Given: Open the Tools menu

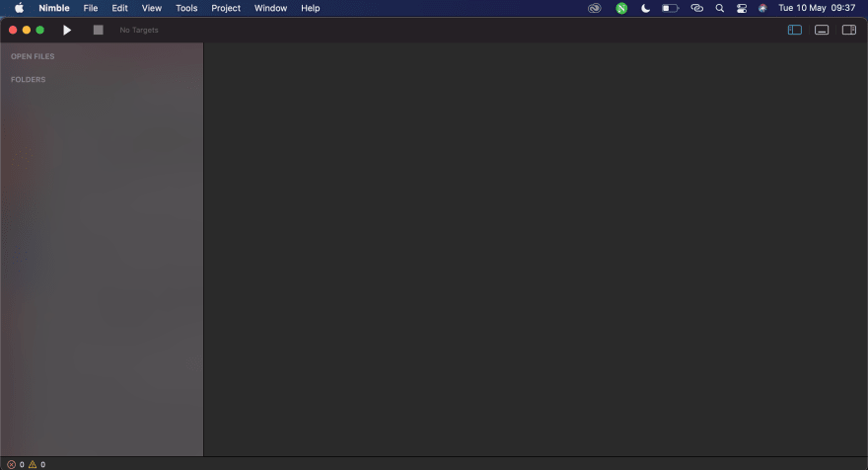Looking at the screenshot, I should click(186, 8).
